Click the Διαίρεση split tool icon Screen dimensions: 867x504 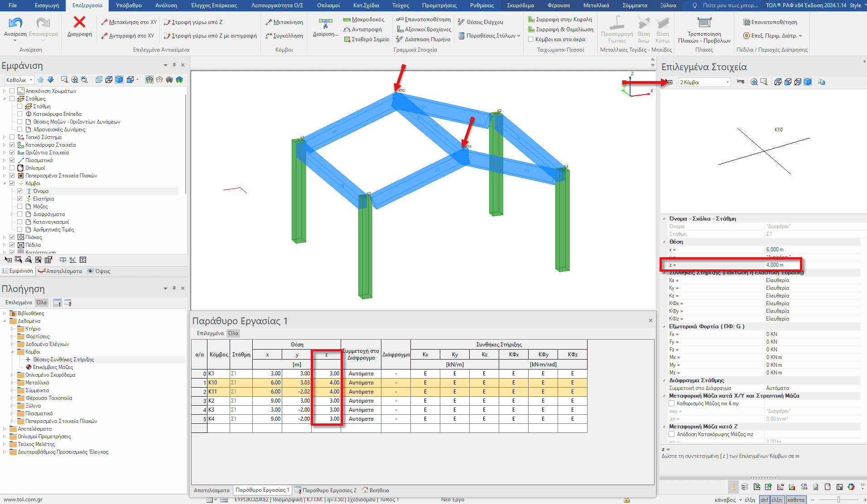click(x=325, y=23)
